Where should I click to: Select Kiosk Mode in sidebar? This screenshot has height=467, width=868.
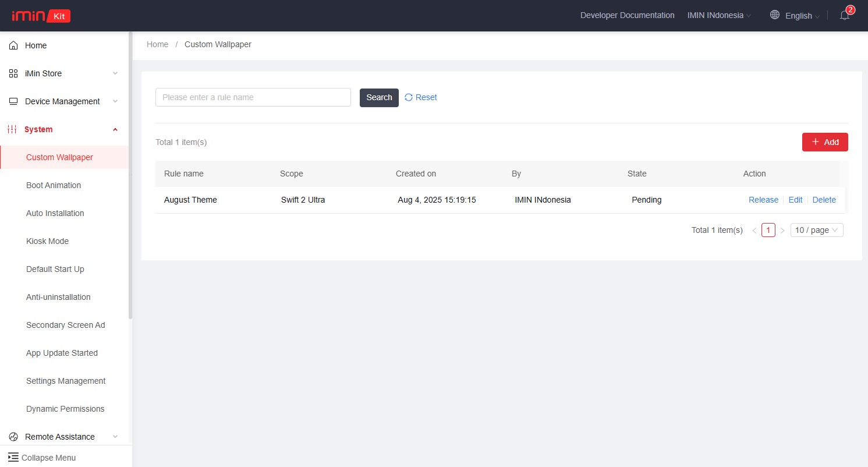(47, 241)
